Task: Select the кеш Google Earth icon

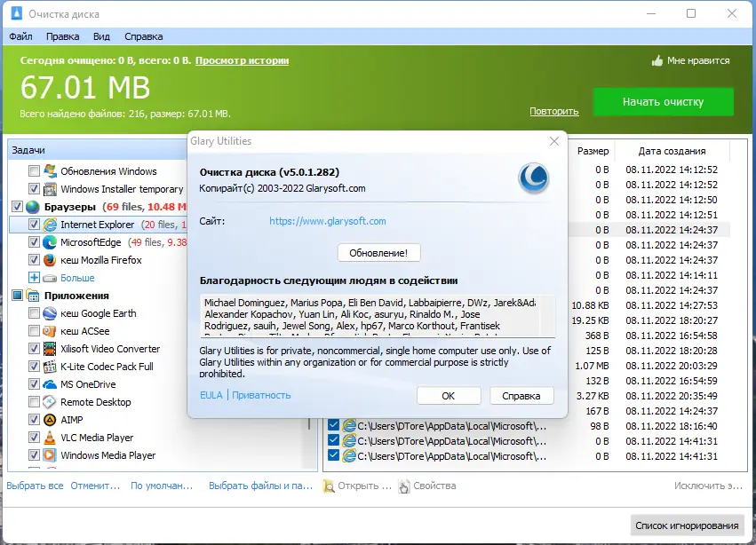Action: click(48, 312)
